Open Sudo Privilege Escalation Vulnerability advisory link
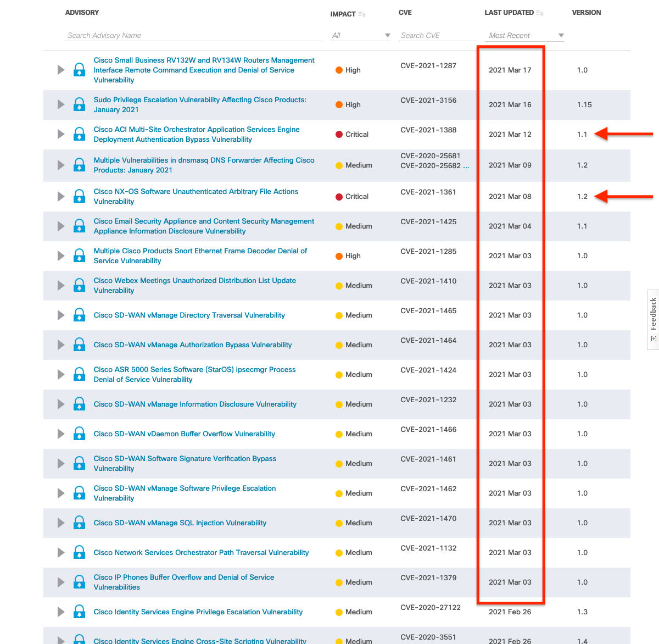 coord(200,104)
